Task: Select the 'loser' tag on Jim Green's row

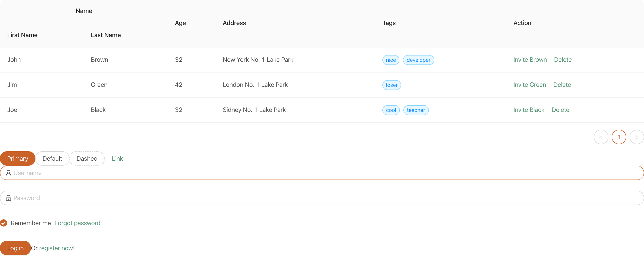Action: click(x=392, y=85)
